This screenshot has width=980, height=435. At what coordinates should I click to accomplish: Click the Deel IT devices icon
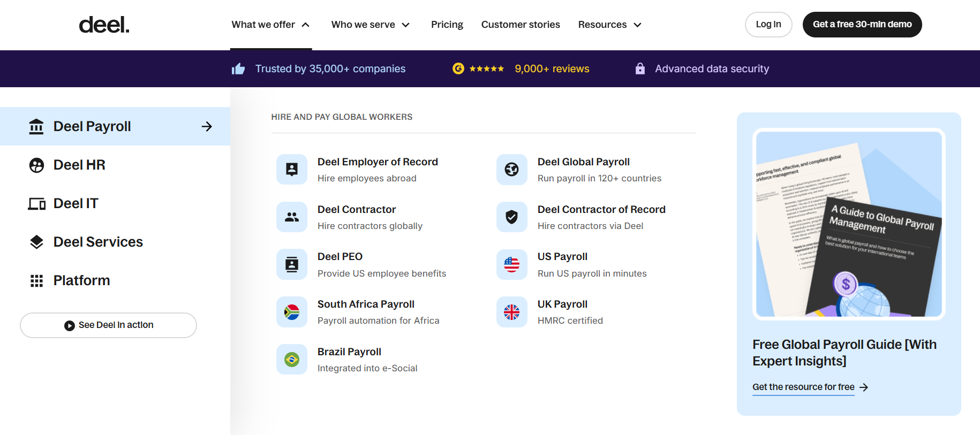(x=36, y=204)
